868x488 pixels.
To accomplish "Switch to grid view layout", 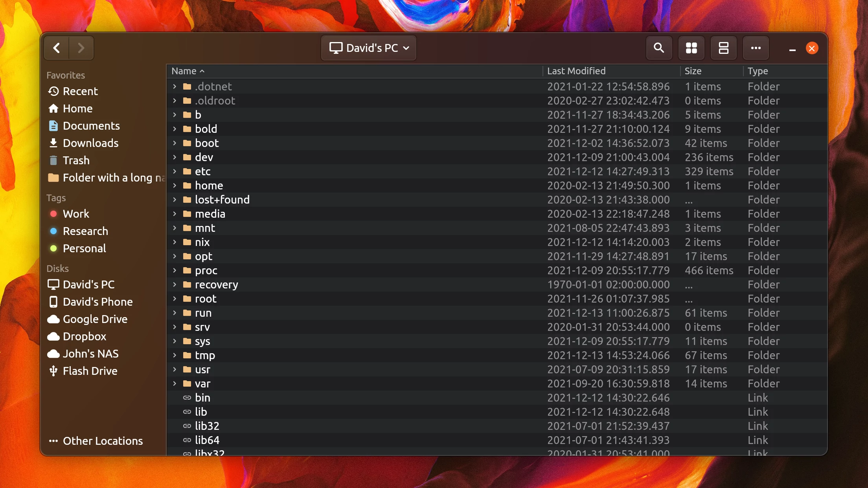I will click(691, 48).
